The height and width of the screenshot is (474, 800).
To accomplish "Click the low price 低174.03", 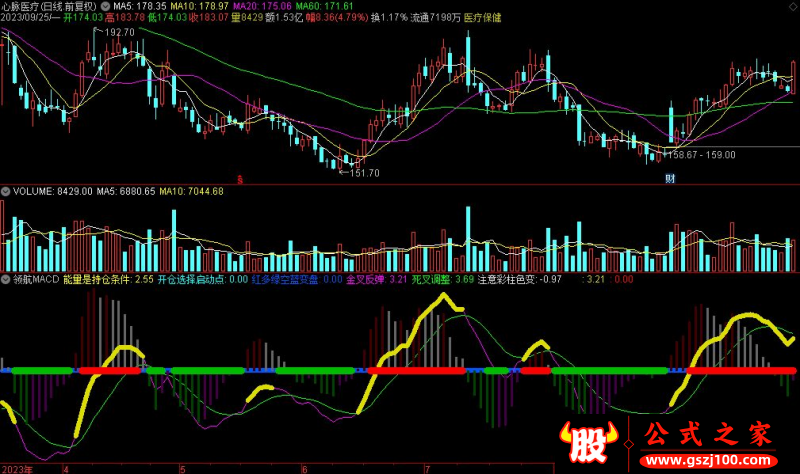I will tap(167, 17).
